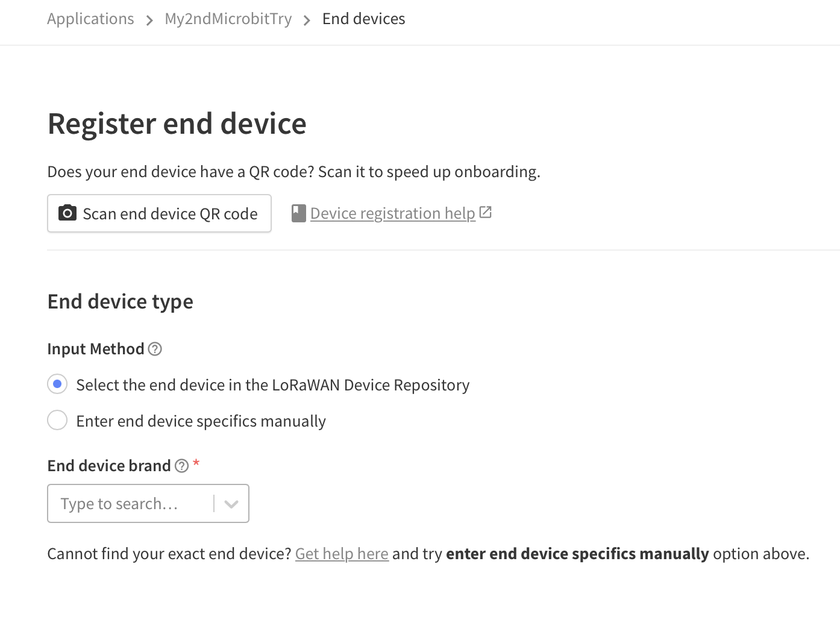Image resolution: width=840 pixels, height=617 pixels.
Task: Click the book icon beside Device registration help
Action: (x=298, y=213)
